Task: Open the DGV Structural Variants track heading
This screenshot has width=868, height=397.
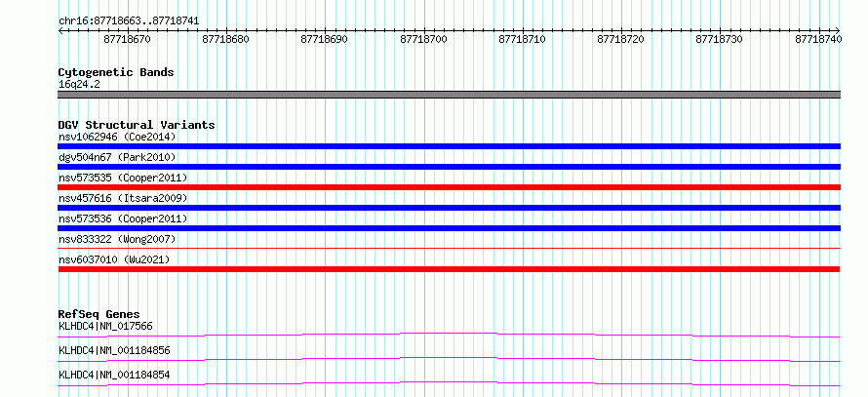Action: pyautogui.click(x=137, y=125)
